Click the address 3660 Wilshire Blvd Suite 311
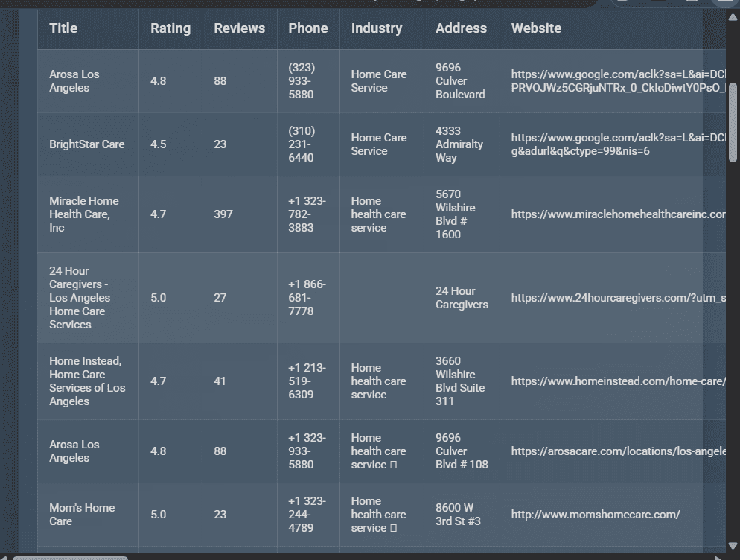Image resolution: width=740 pixels, height=560 pixels. pyautogui.click(x=459, y=381)
